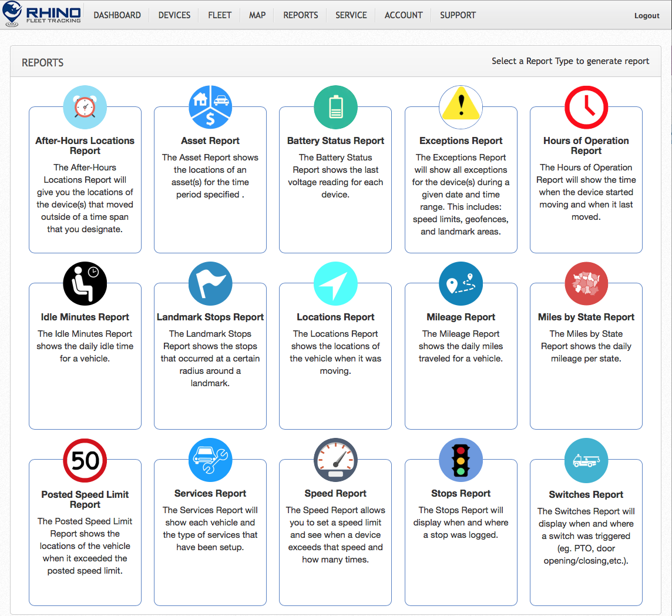Click the Idle Minutes seated-person icon
This screenshot has width=672, height=616.
pos(85,283)
